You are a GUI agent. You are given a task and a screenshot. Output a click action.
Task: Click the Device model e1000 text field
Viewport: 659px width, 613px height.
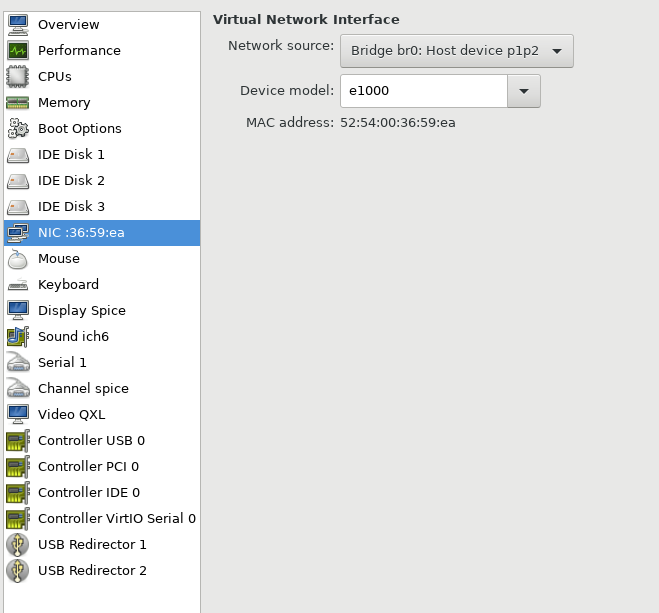point(424,91)
